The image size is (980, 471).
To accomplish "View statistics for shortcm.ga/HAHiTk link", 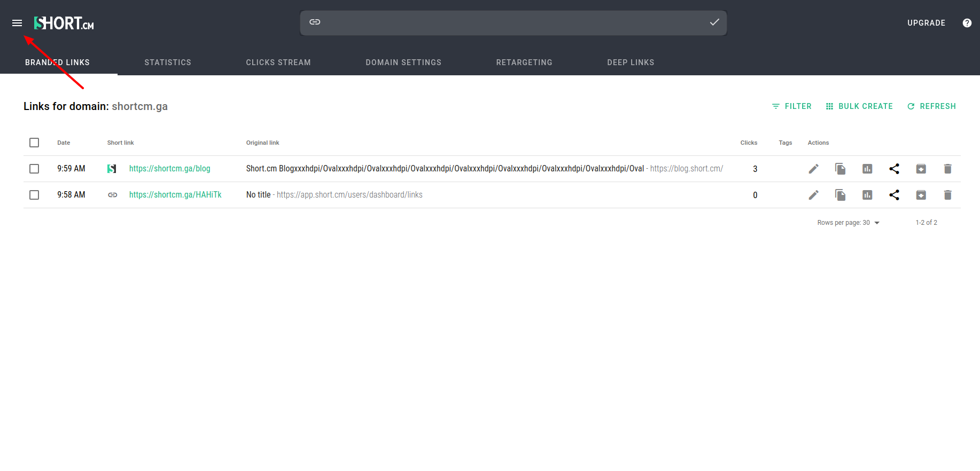I will pyautogui.click(x=867, y=195).
